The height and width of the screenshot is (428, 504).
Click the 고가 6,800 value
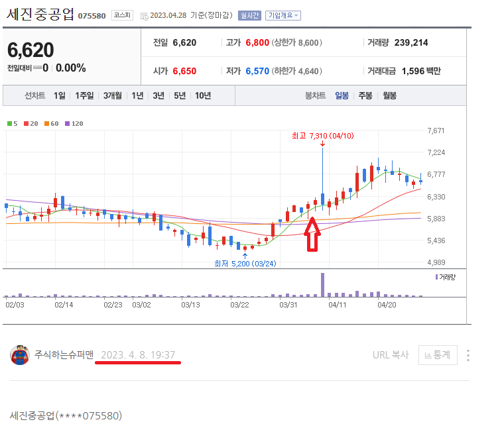tap(257, 42)
